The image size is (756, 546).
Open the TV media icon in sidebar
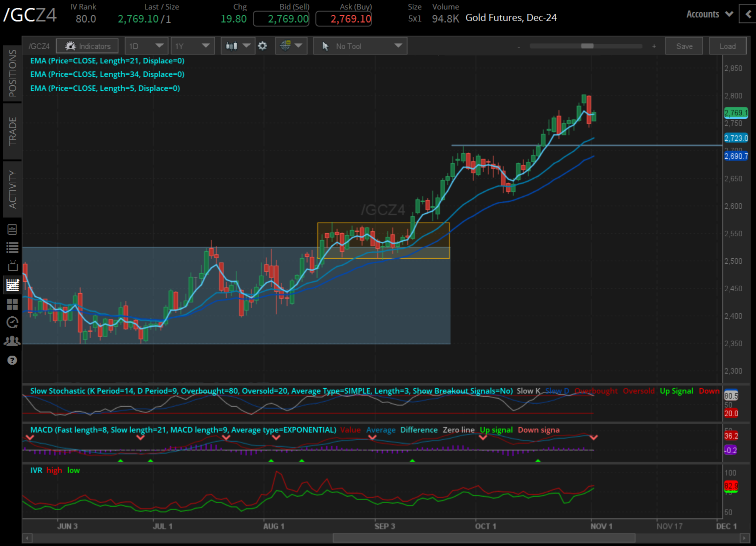12,266
